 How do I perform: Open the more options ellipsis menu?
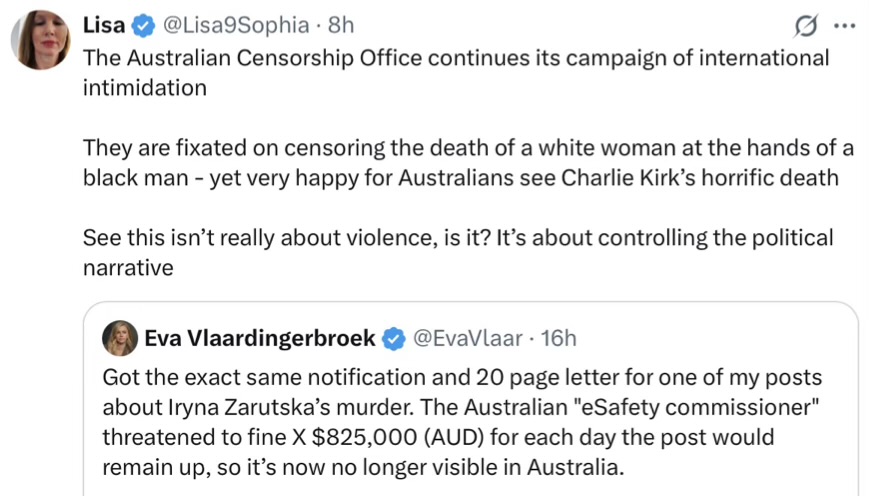[x=844, y=26]
